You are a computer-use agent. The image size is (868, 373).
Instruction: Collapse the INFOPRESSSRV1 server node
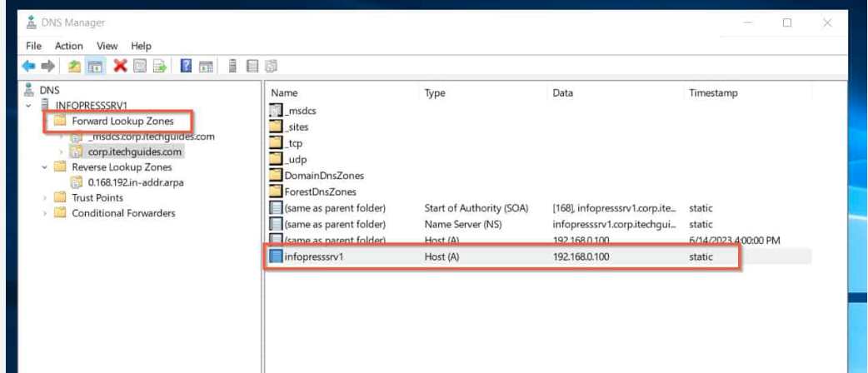[30, 106]
